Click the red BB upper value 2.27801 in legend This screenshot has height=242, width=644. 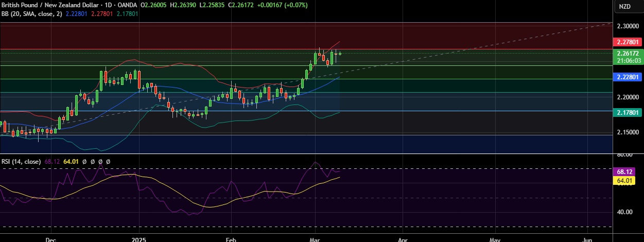(101, 14)
